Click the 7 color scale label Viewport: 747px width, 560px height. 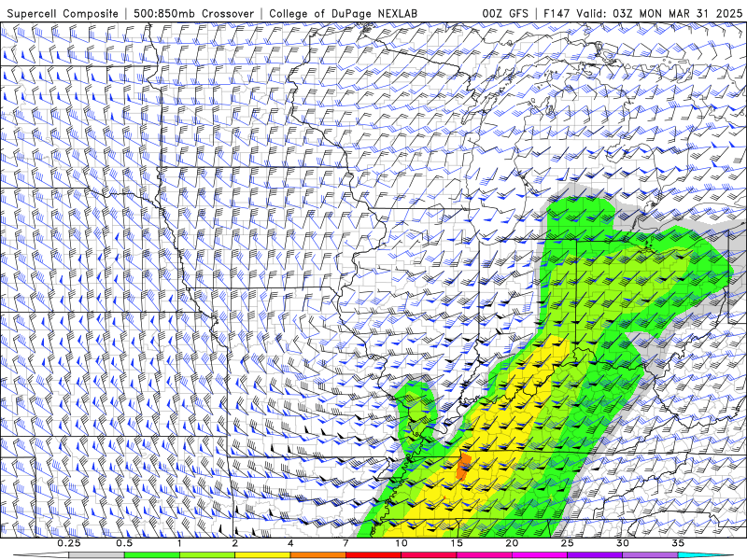(345, 543)
